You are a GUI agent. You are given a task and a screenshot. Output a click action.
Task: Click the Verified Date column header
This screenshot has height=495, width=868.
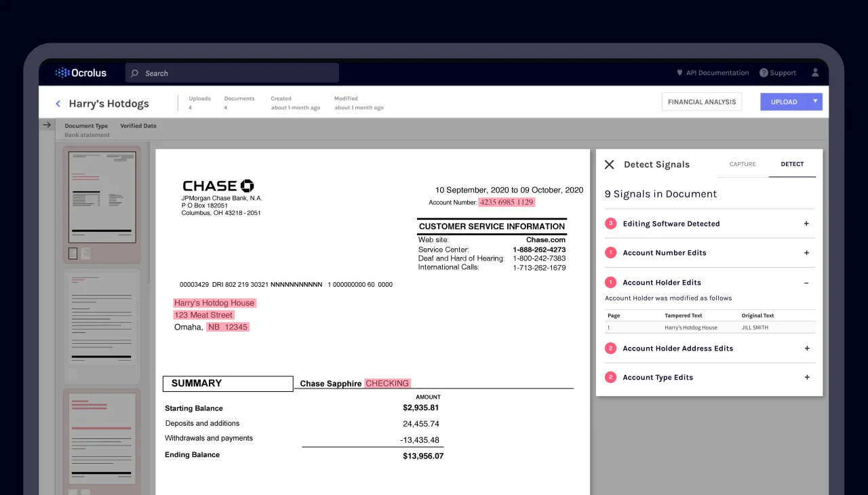(138, 125)
